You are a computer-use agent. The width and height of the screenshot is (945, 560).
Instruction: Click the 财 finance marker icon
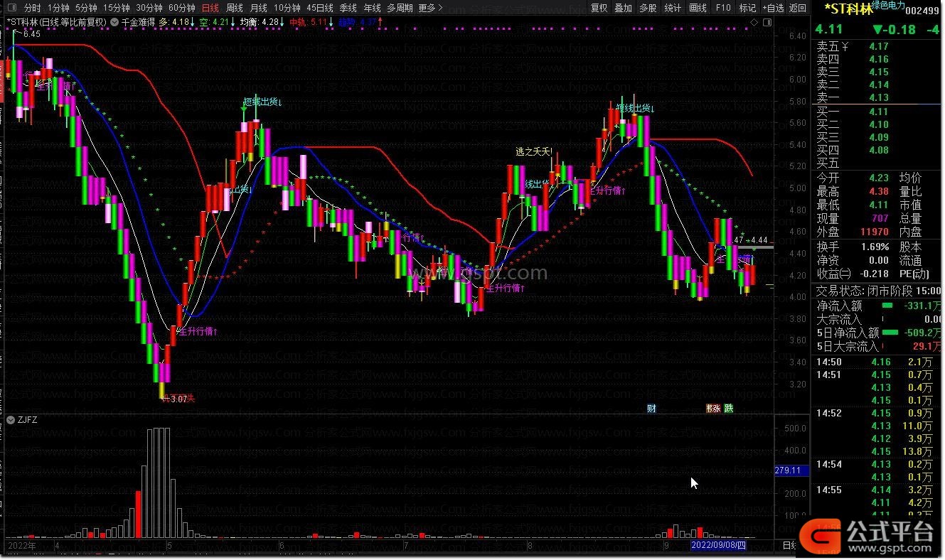[x=651, y=409]
